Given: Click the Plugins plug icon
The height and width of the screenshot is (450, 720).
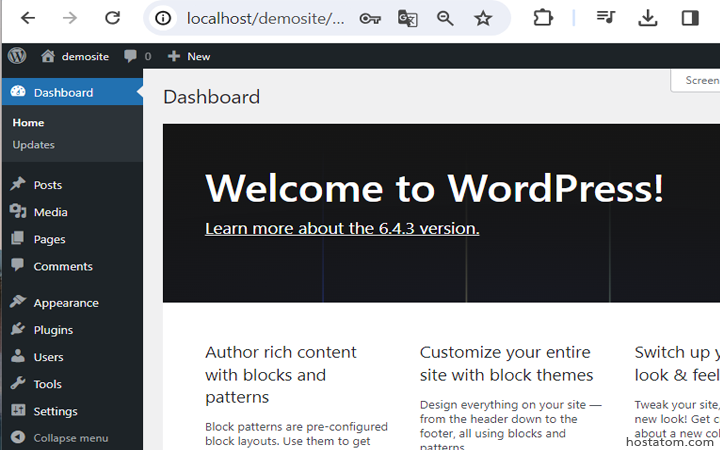Looking at the screenshot, I should pyautogui.click(x=17, y=329).
